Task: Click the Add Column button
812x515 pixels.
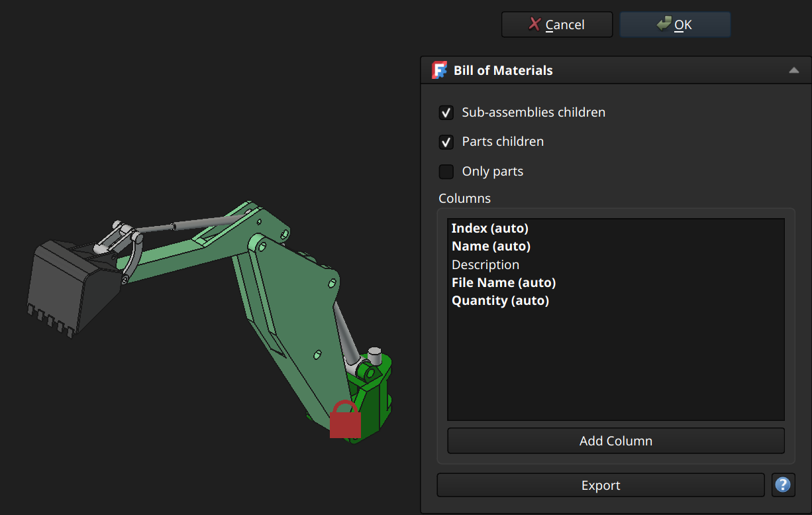Action: click(616, 441)
